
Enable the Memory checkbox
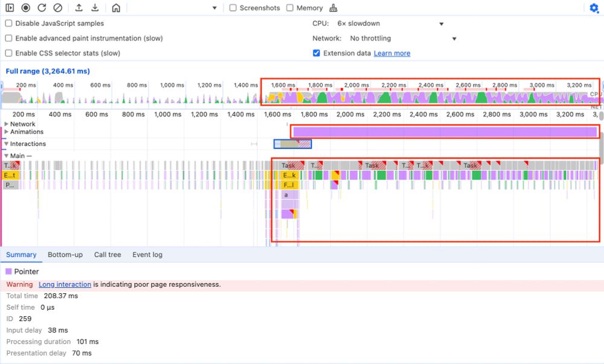pos(291,8)
